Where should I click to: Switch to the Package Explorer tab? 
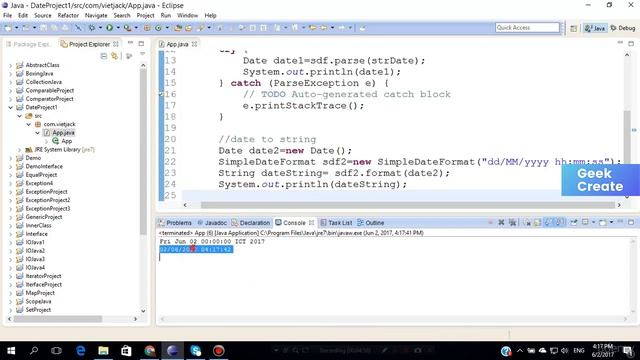click(x=29, y=44)
